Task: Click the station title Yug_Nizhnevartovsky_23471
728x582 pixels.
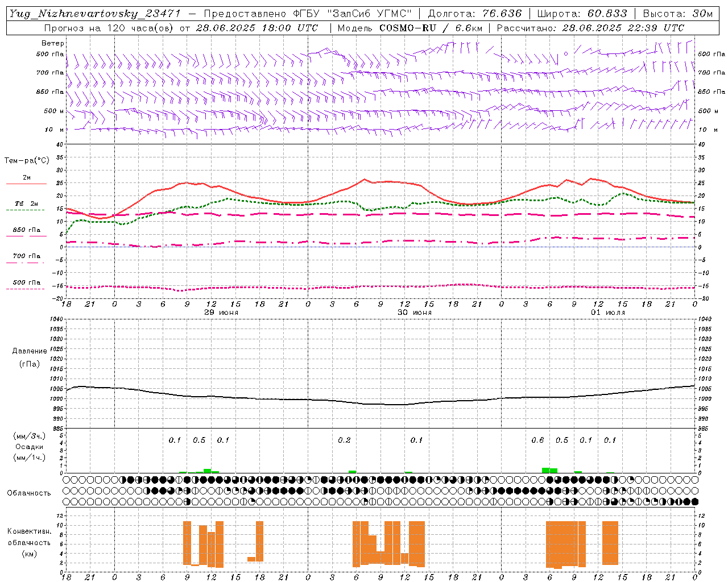Action: tap(95, 14)
